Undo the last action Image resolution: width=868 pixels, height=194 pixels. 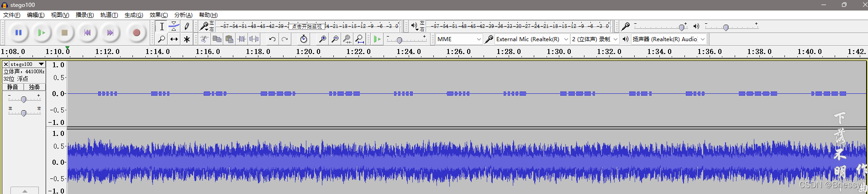click(272, 39)
